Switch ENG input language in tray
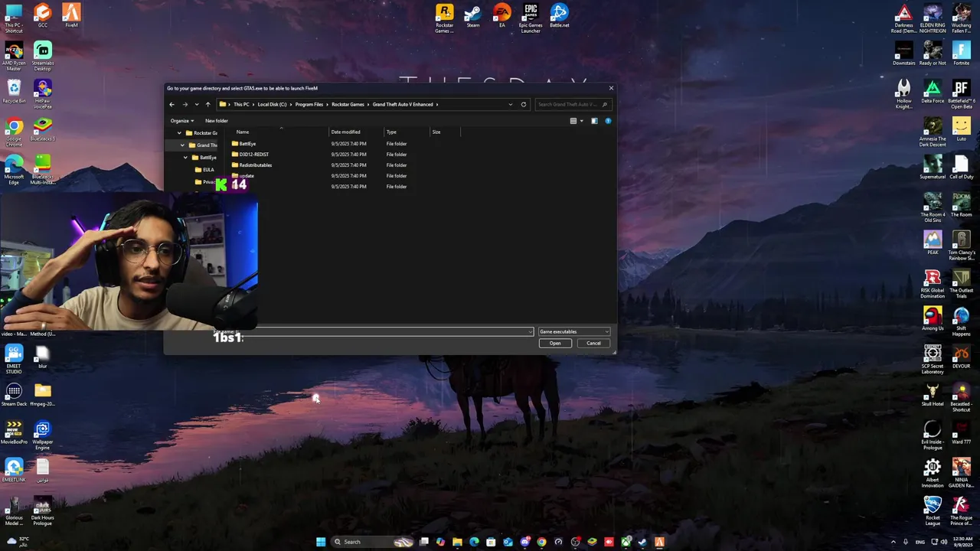 click(x=920, y=542)
